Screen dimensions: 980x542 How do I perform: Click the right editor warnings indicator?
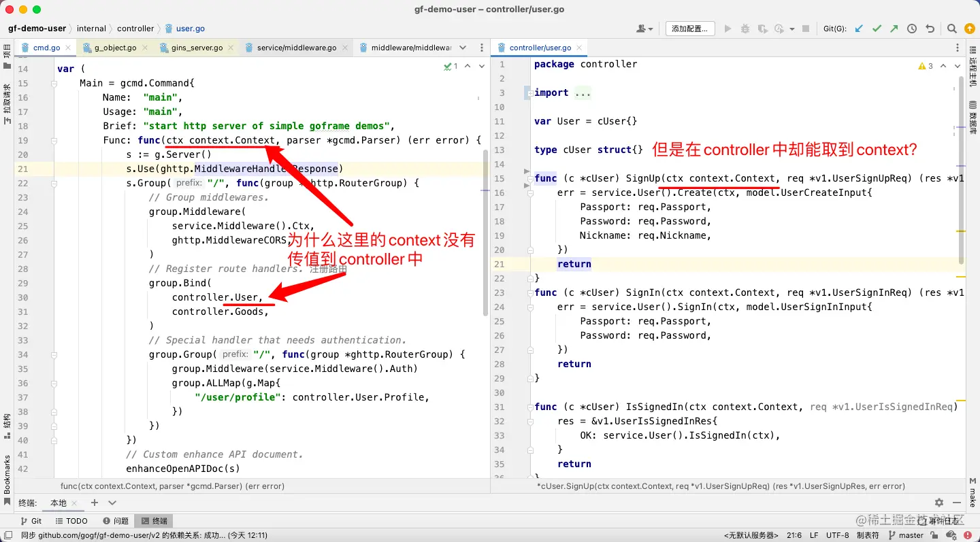pyautogui.click(x=926, y=66)
